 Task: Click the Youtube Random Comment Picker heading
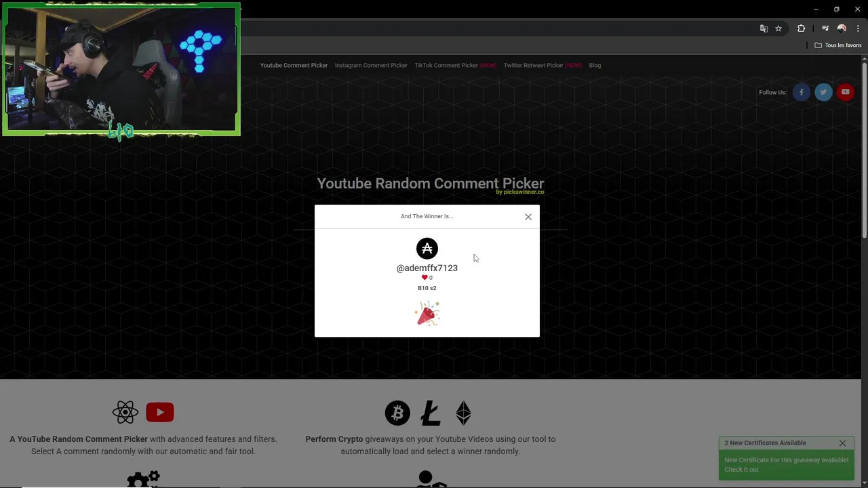point(431,183)
